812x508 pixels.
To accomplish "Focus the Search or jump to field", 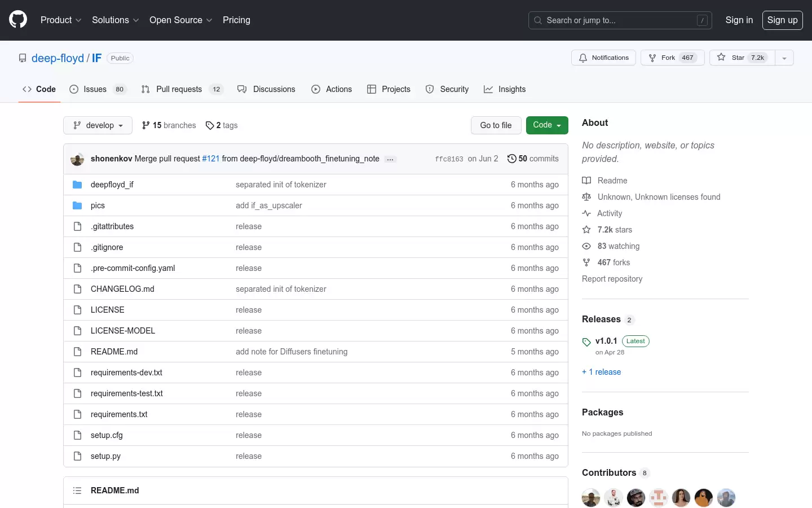I will click(x=620, y=20).
